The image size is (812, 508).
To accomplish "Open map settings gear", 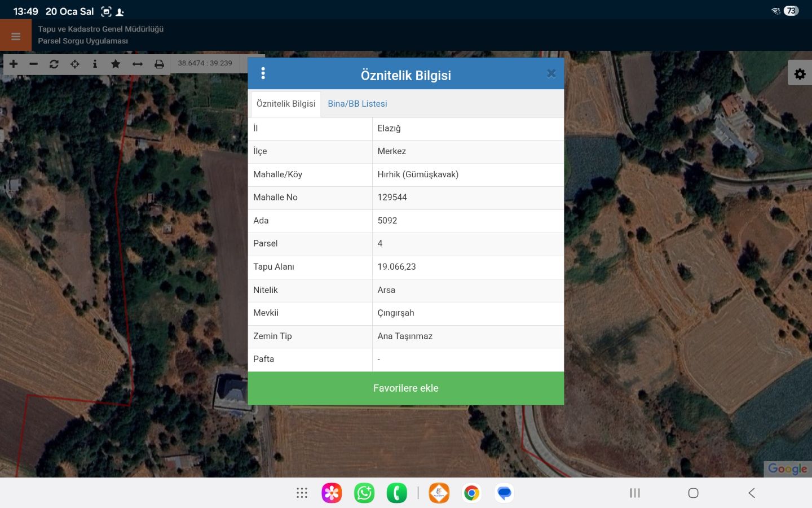I will (800, 73).
